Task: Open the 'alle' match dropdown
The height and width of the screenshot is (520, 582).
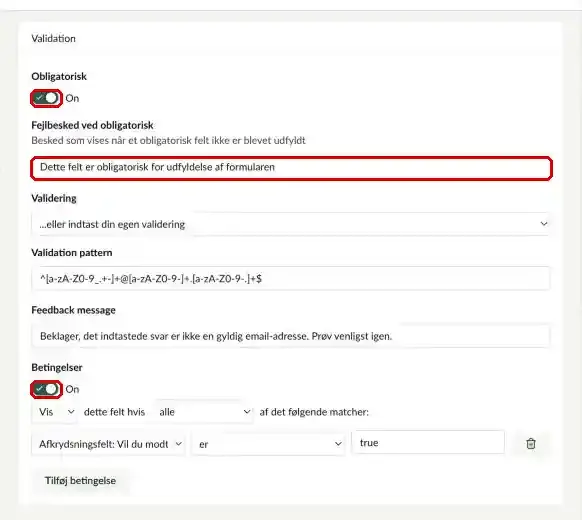Action: 203,412
